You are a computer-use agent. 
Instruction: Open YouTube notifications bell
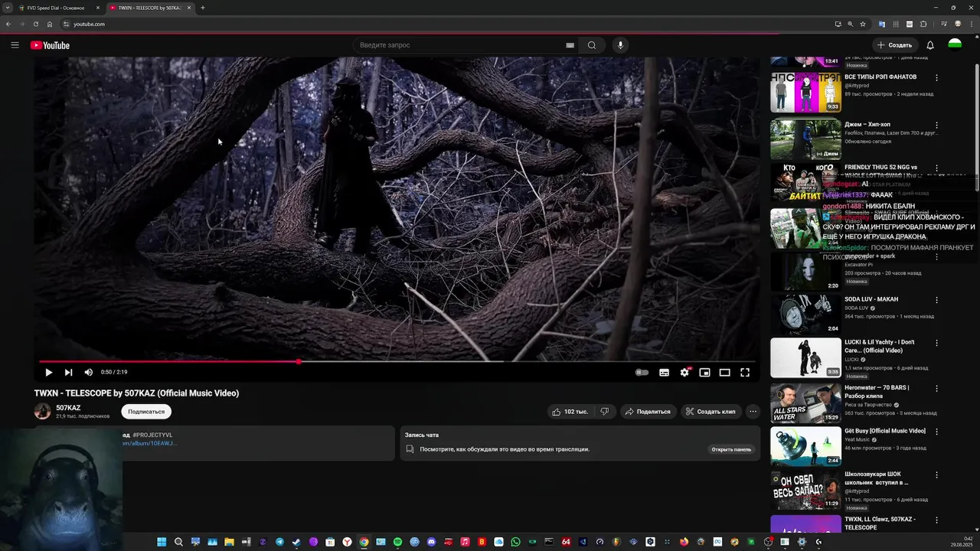point(930,45)
